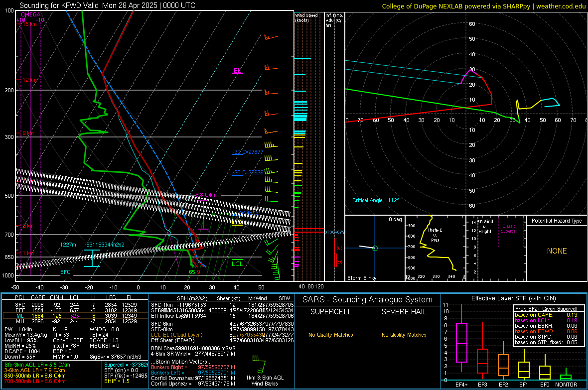Click the Prob EF2+ Given Supercell header
The width and height of the screenshot is (588, 390).
pos(546,309)
